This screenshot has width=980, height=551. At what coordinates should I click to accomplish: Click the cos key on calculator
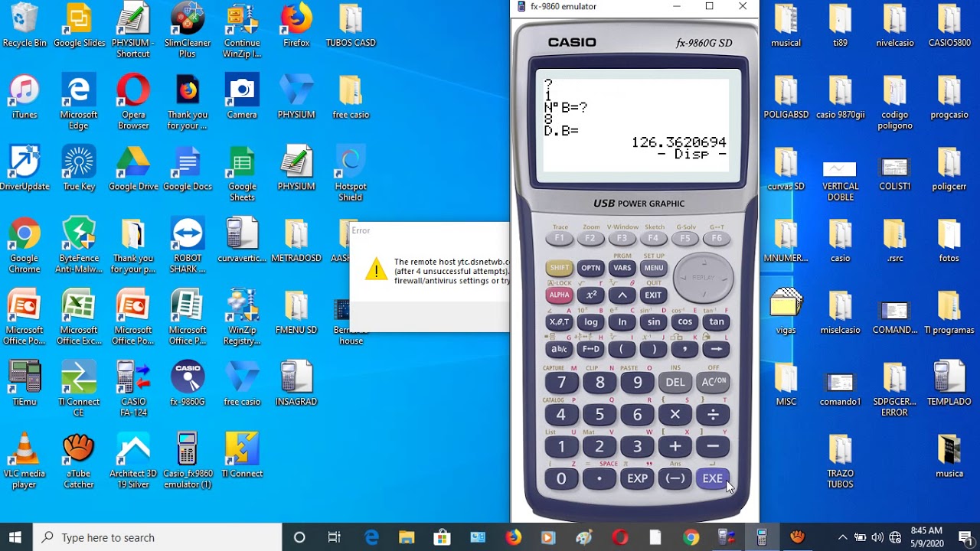[684, 321]
